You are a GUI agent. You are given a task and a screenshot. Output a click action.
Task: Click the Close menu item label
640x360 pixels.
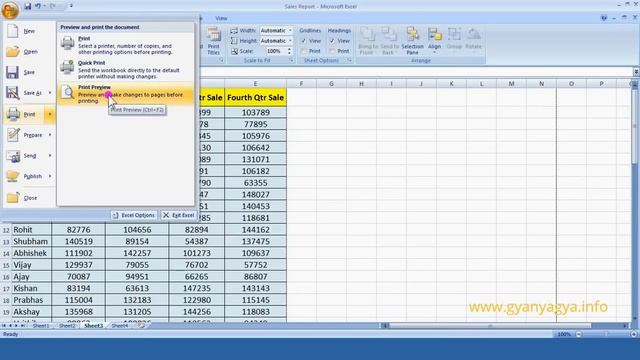(x=31, y=198)
